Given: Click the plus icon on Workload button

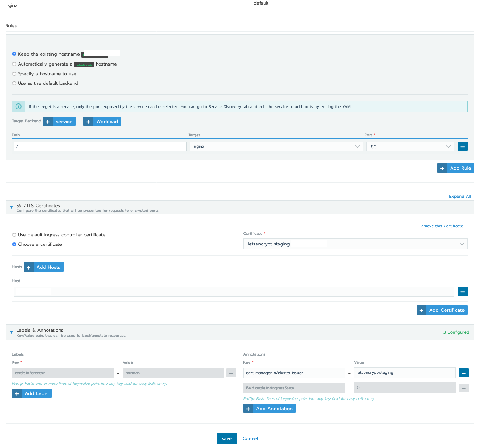Looking at the screenshot, I should pyautogui.click(x=88, y=122).
